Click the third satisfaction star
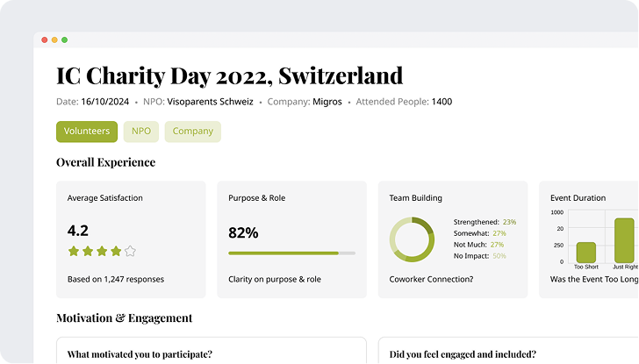639x364 pixels. (x=102, y=251)
